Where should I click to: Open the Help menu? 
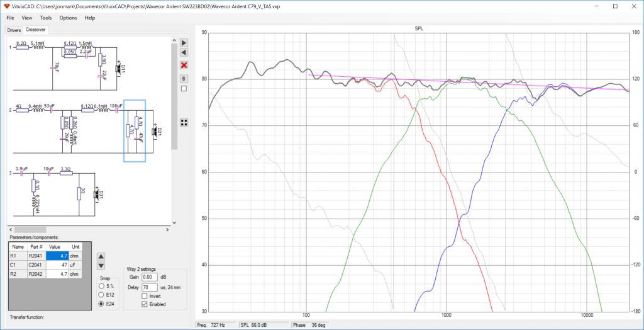(x=89, y=18)
